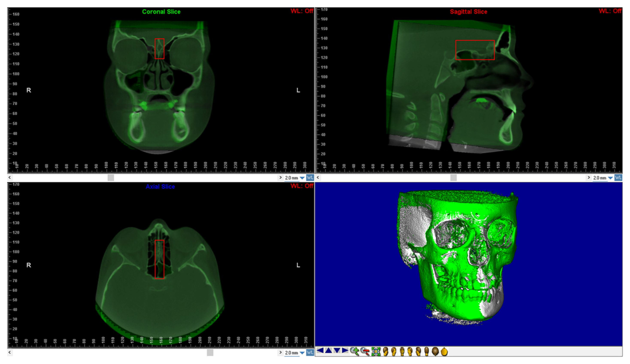Fit the 3D view to window
The width and height of the screenshot is (630, 364).
[x=376, y=352]
